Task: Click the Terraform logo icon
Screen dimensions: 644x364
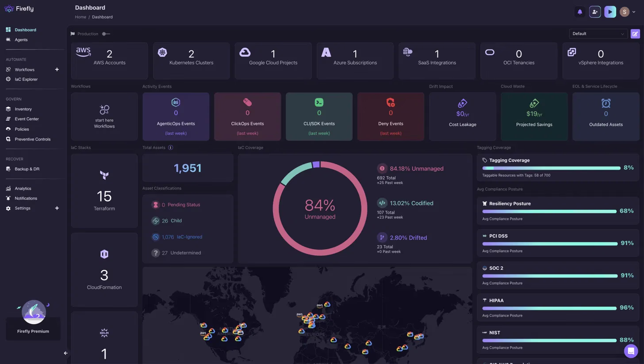Action: click(104, 175)
